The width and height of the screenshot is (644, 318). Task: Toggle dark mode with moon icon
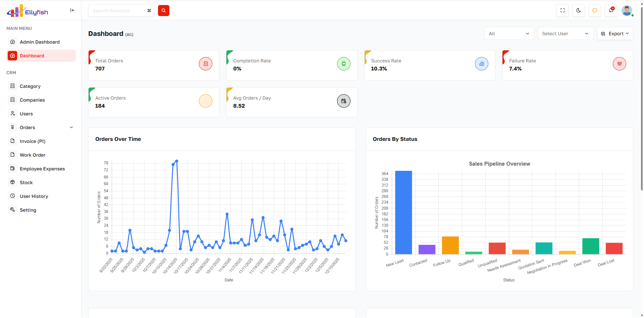[579, 10]
